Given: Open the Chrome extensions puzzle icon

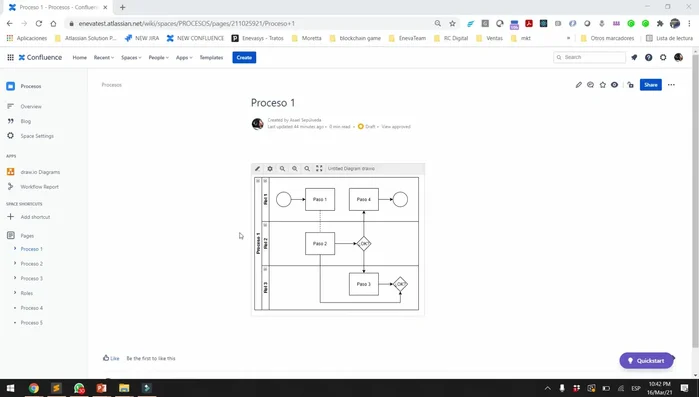Looking at the screenshot, I should (660, 23).
